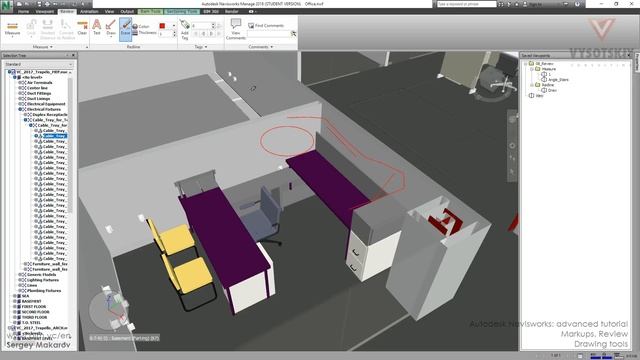Select the redline Text tool
The width and height of the screenshot is (640, 360).
[x=97, y=27]
